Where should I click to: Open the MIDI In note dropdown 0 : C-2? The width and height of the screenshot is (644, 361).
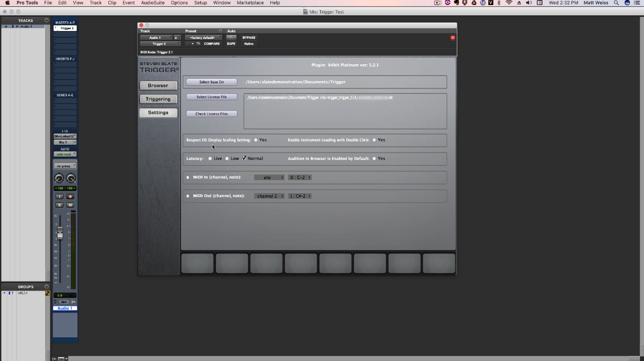(300, 177)
